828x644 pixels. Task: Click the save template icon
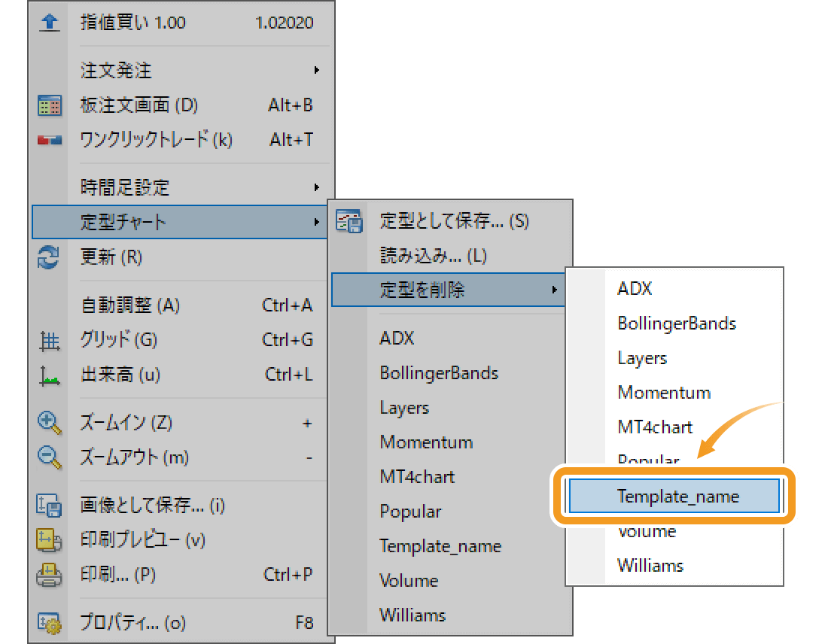click(349, 221)
